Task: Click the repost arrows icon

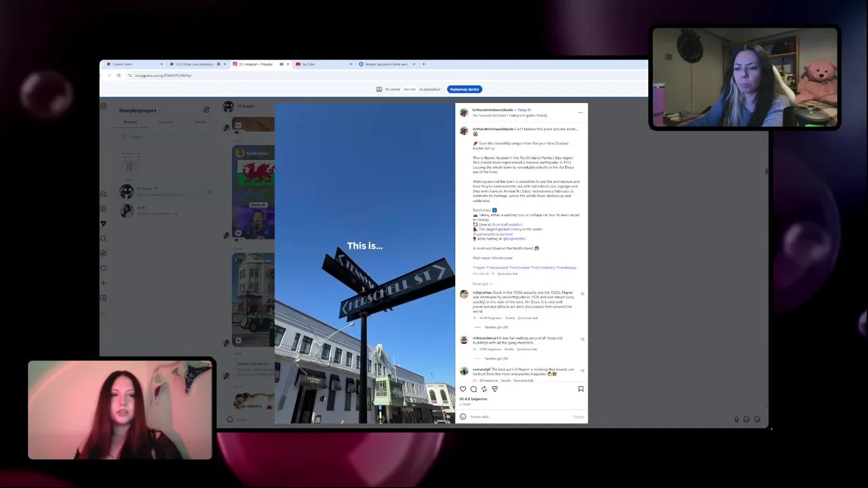Action: pyautogui.click(x=484, y=389)
